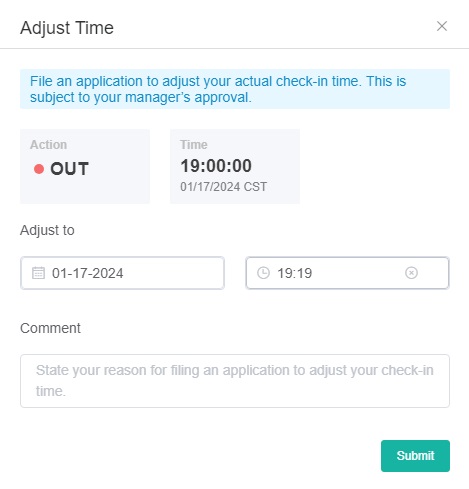This screenshot has height=489, width=469.
Task: Close the Adjust Time dialog
Action: (442, 26)
